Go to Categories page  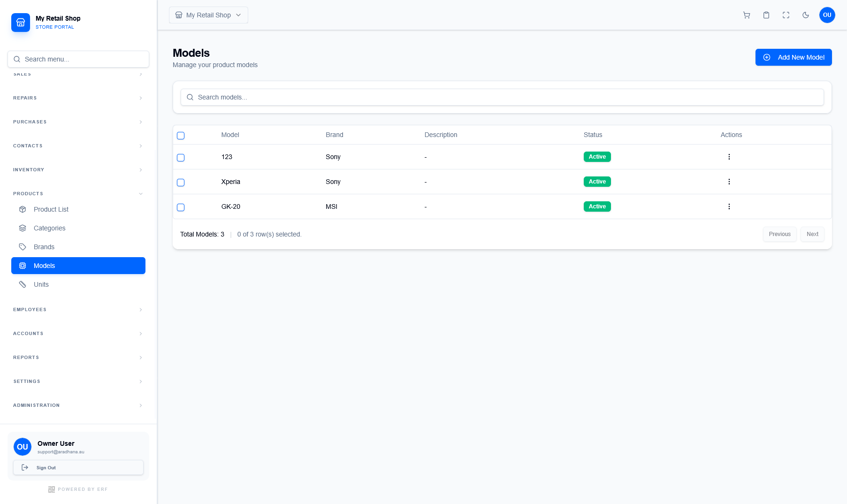78,228
